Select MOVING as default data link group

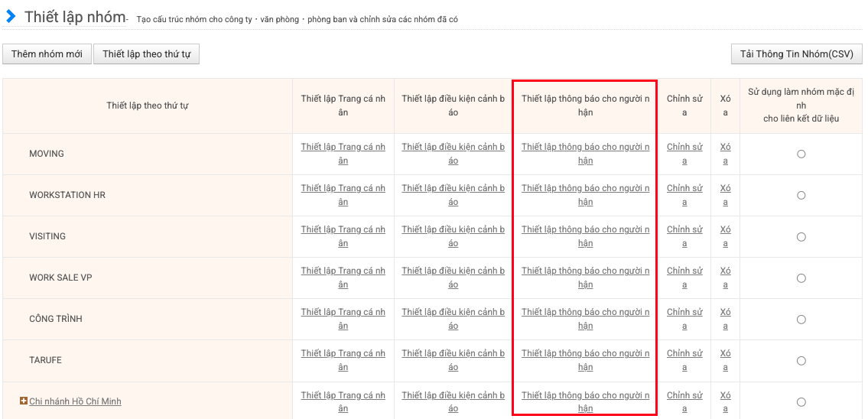801,154
